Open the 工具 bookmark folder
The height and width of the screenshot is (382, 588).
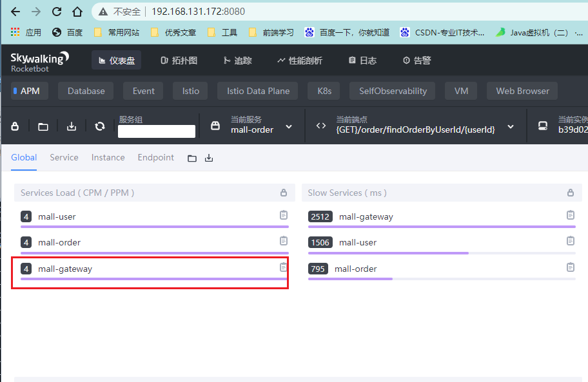tap(222, 33)
